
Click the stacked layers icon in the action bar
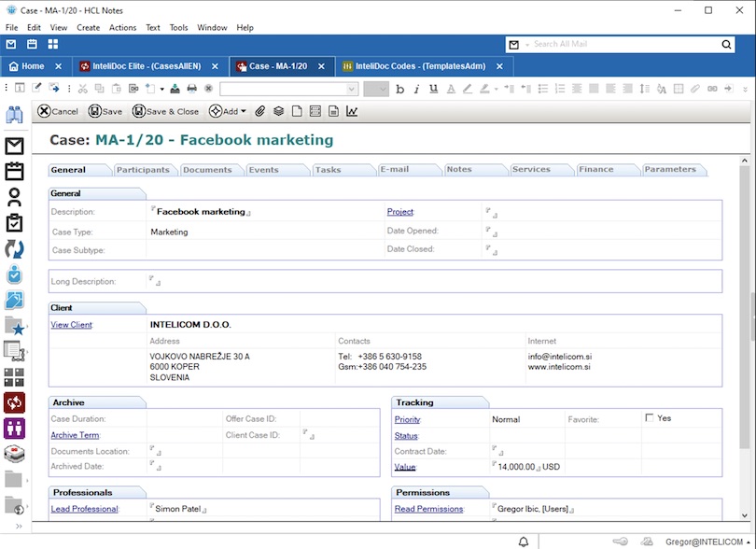pos(279,111)
